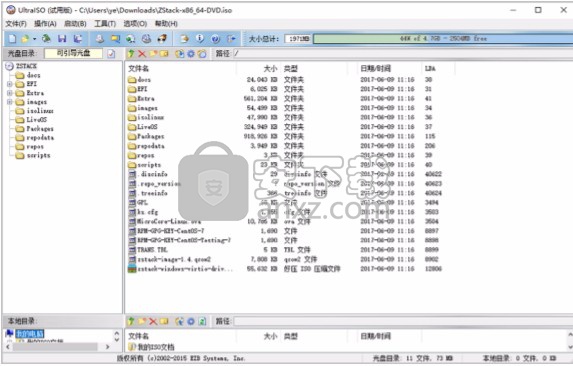Viewport: 573px width, 366px height.
Task: Click the Up arrow icon in local pane toolbar
Action: point(131,321)
